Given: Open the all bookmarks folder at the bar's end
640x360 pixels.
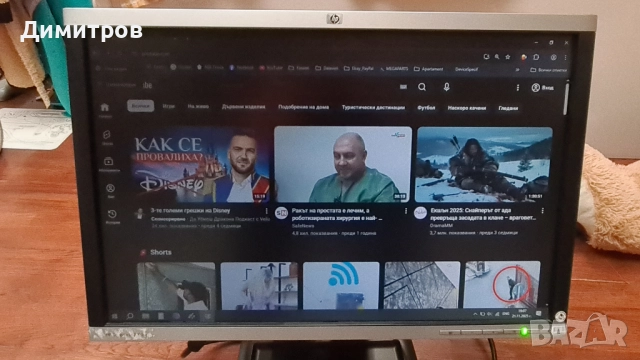Looking at the screenshot, I should pyautogui.click(x=549, y=70).
